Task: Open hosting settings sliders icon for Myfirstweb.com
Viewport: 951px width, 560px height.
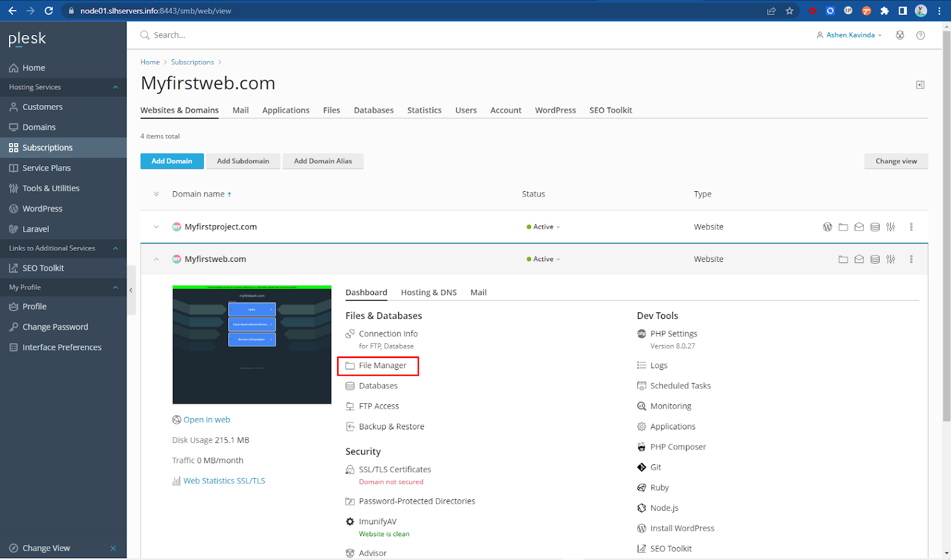Action: (x=890, y=260)
